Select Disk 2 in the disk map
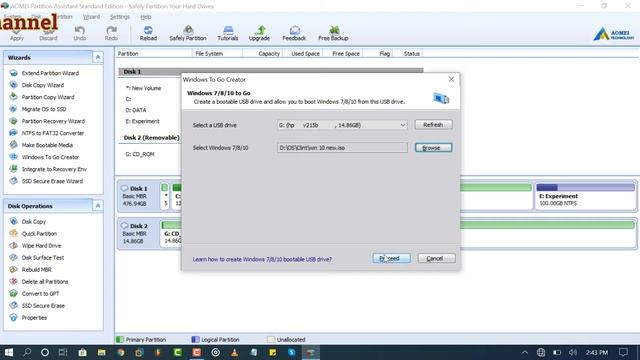Screen dimensions: 640x360 138,233
